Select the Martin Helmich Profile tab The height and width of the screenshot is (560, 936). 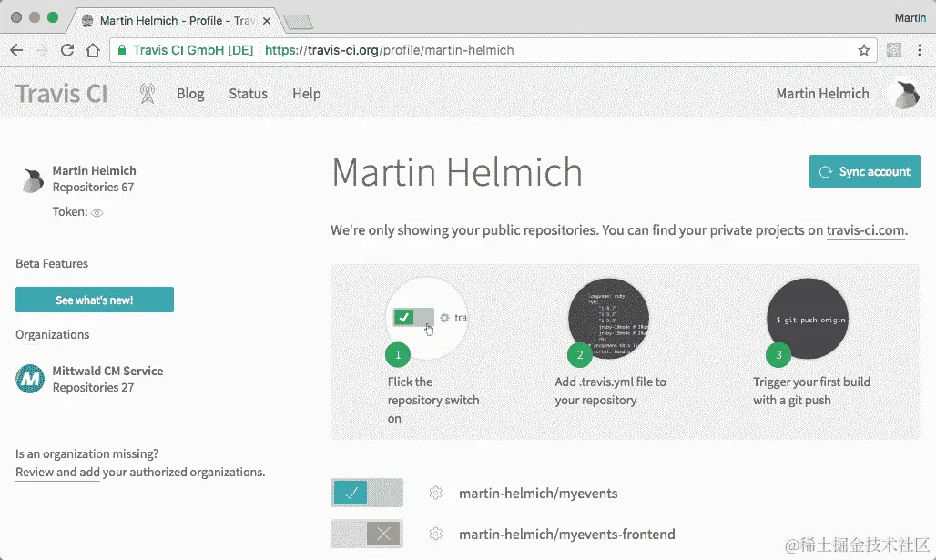point(176,21)
